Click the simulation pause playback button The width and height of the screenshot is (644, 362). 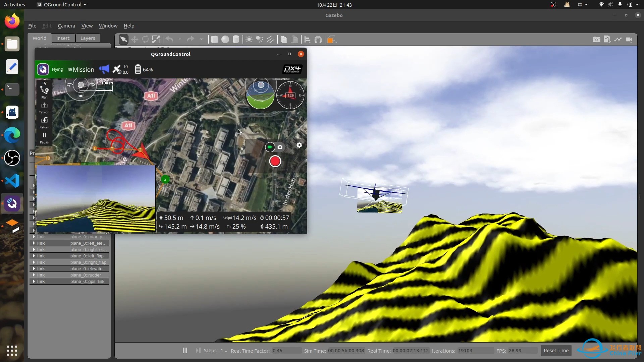(x=185, y=351)
